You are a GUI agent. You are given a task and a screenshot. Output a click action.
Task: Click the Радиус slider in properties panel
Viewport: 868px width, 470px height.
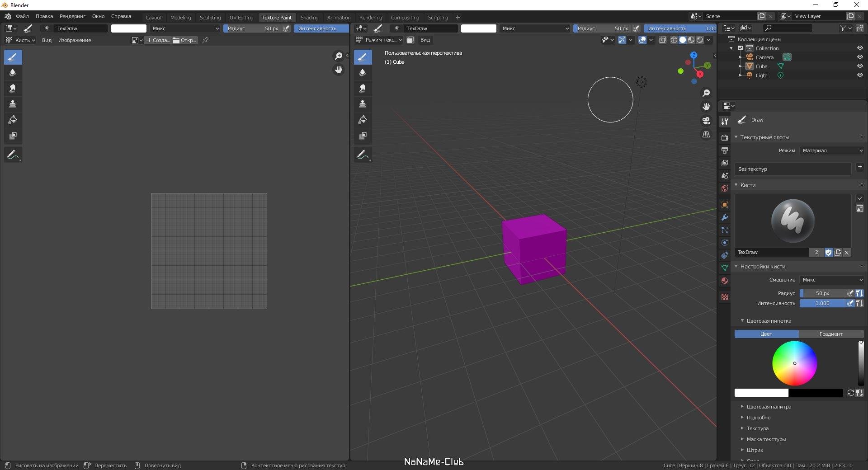[x=822, y=293]
